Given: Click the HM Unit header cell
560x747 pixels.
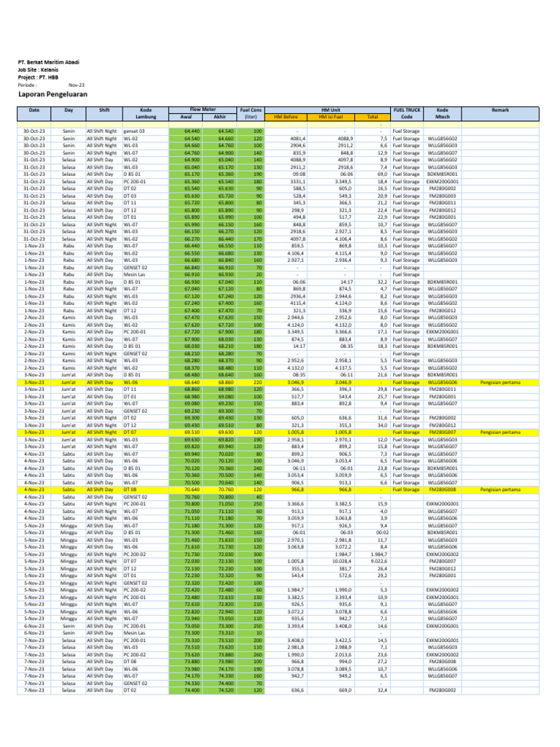Looking at the screenshot, I should (x=331, y=109).
